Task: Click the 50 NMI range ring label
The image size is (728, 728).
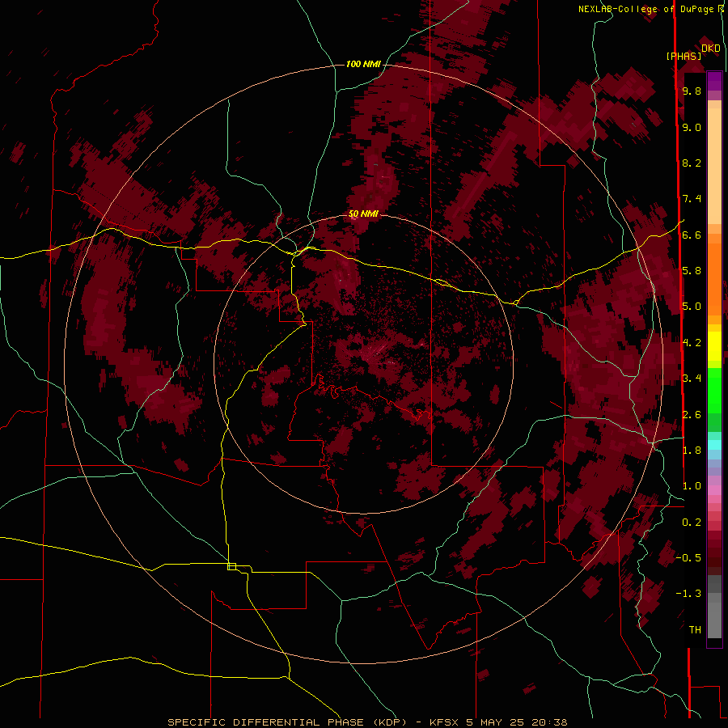Action: click(x=363, y=214)
